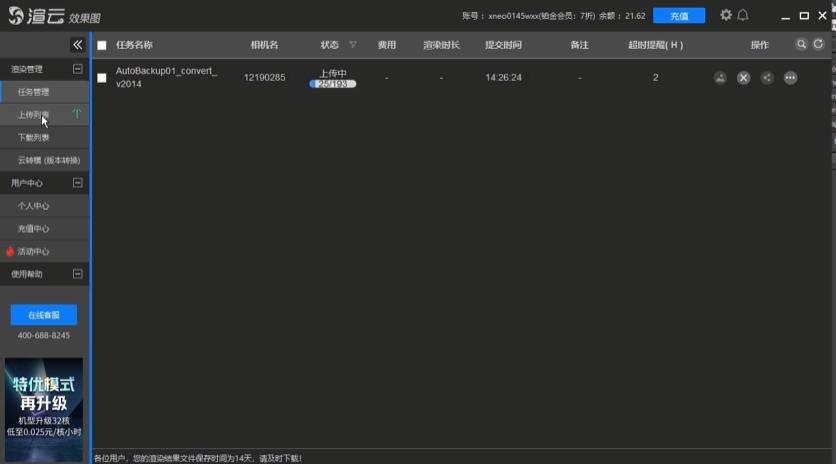Collapse the 使用帮助 section
This screenshot has height=464, width=836.
point(77,274)
